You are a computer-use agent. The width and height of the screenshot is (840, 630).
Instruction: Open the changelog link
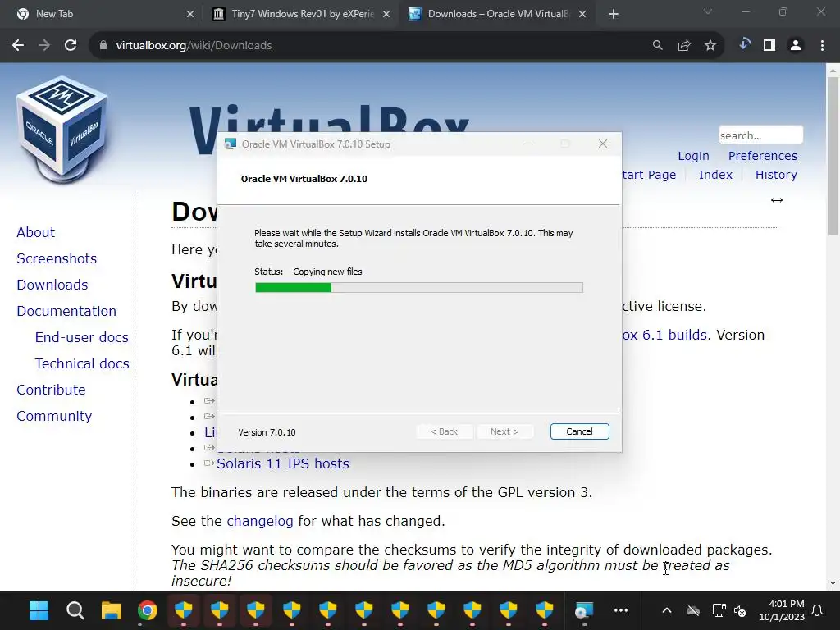coord(260,521)
